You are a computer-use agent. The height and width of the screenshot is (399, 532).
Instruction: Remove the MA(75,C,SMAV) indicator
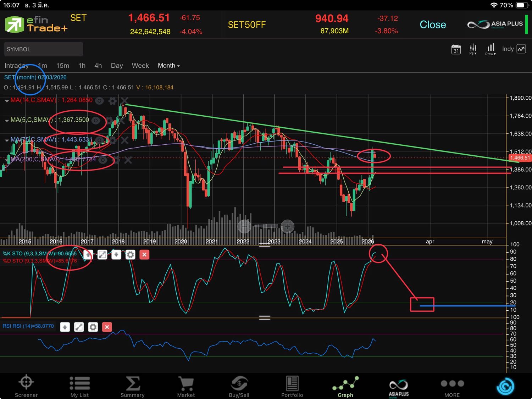124,140
